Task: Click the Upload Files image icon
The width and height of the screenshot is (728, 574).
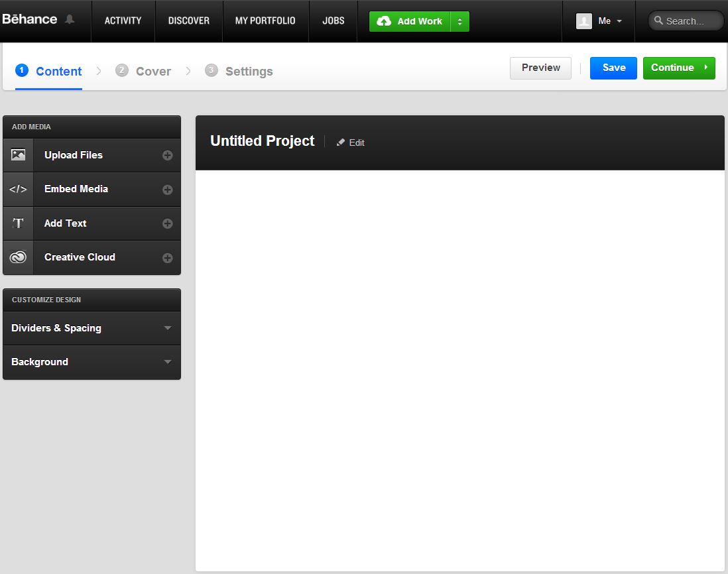Action: 18,155
